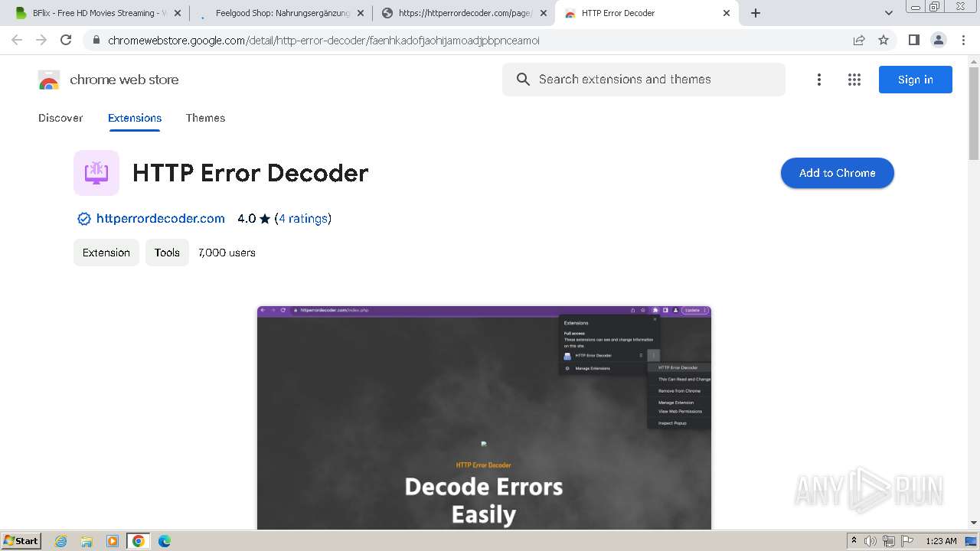Show hidden system tray icons
The image size is (980, 551).
[x=854, y=541]
